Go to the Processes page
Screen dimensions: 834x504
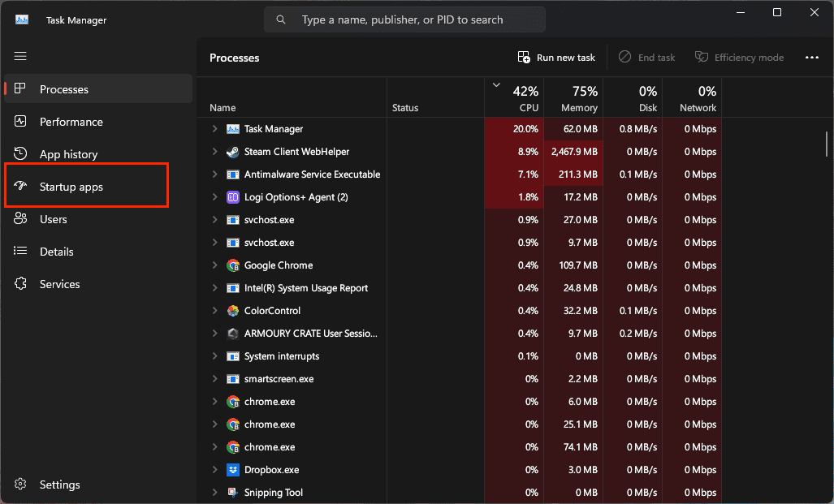(98, 88)
